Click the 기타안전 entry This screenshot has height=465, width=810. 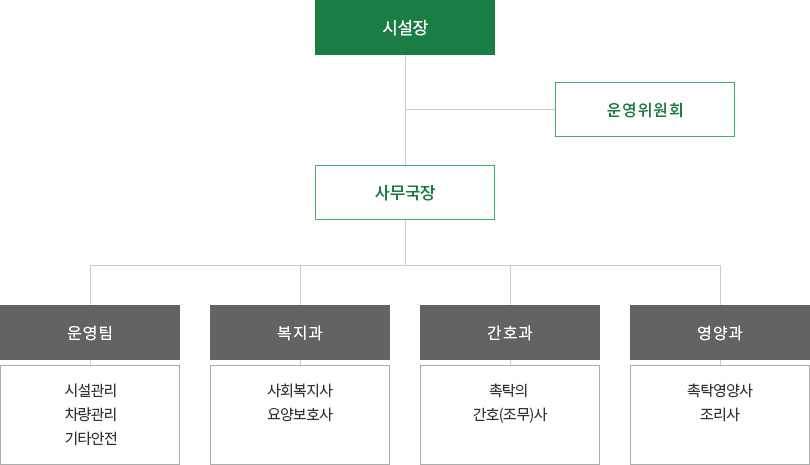pyautogui.click(x=91, y=438)
